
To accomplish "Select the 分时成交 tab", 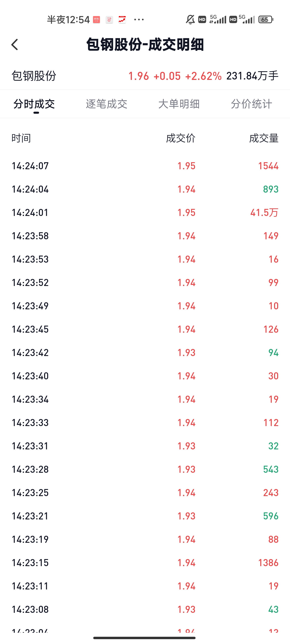I will 34,104.
